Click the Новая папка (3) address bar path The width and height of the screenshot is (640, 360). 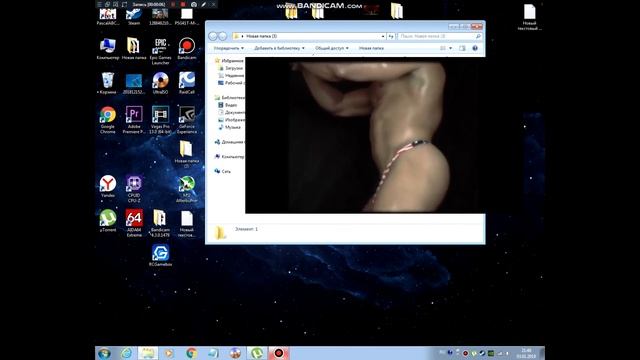click(262, 36)
